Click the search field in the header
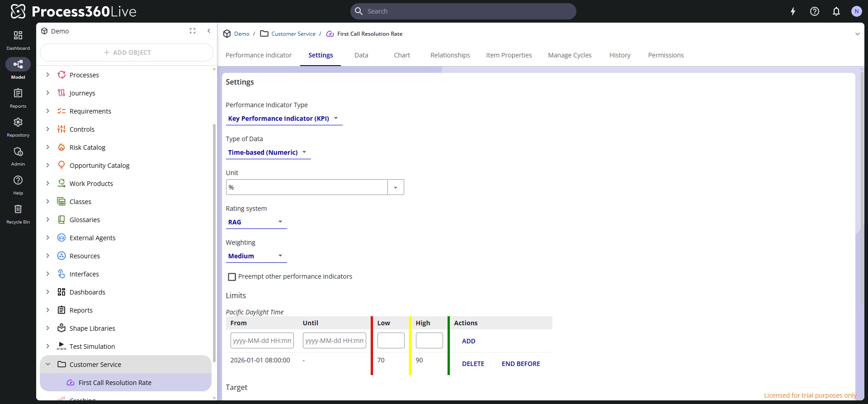 pyautogui.click(x=463, y=11)
